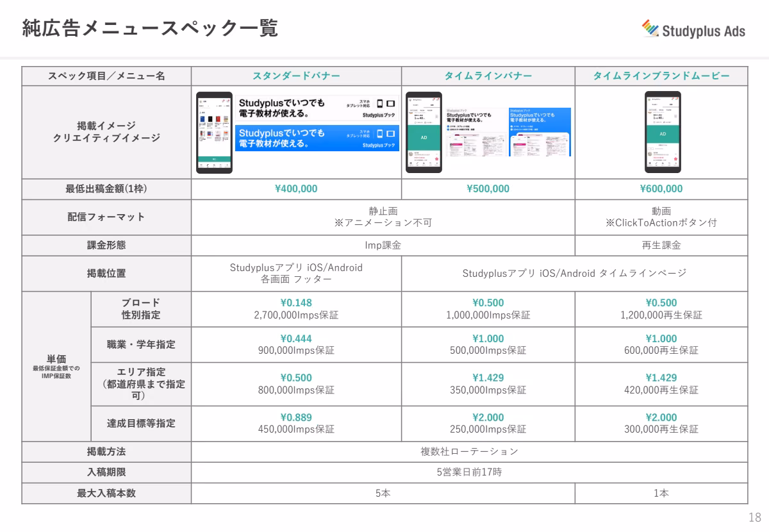Click the スペック項目/メニュー名 header cell
The width and height of the screenshot is (769, 532).
[106, 76]
